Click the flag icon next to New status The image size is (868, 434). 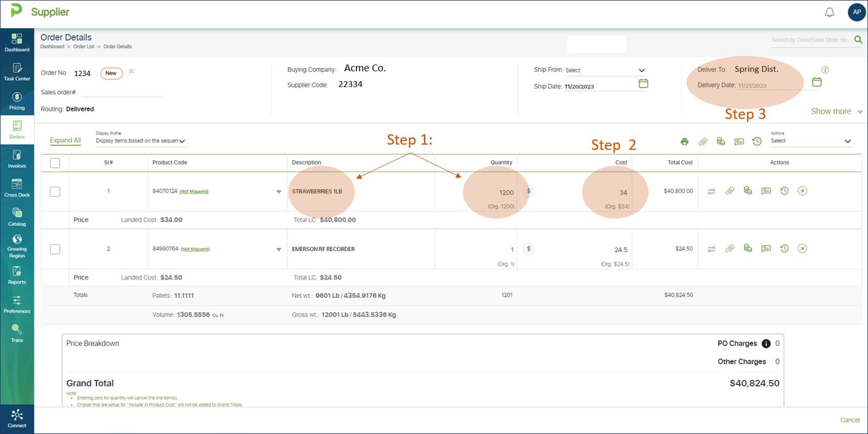132,72
